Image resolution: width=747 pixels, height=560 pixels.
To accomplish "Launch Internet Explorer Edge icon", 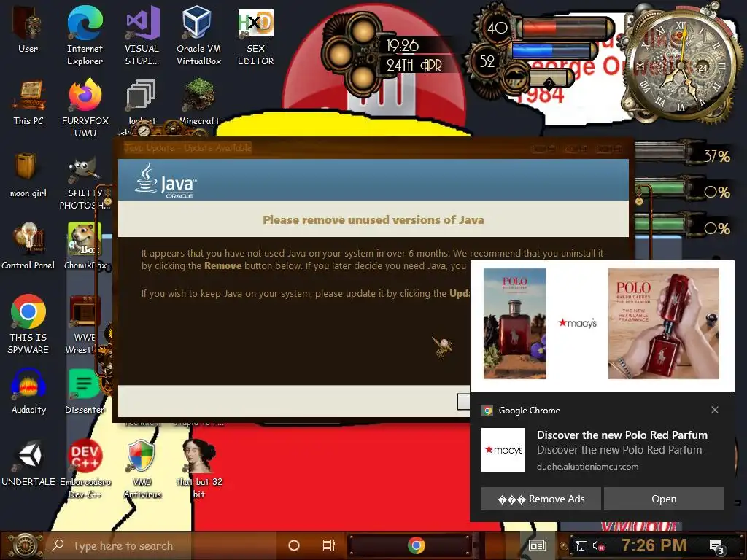I will click(x=85, y=36).
